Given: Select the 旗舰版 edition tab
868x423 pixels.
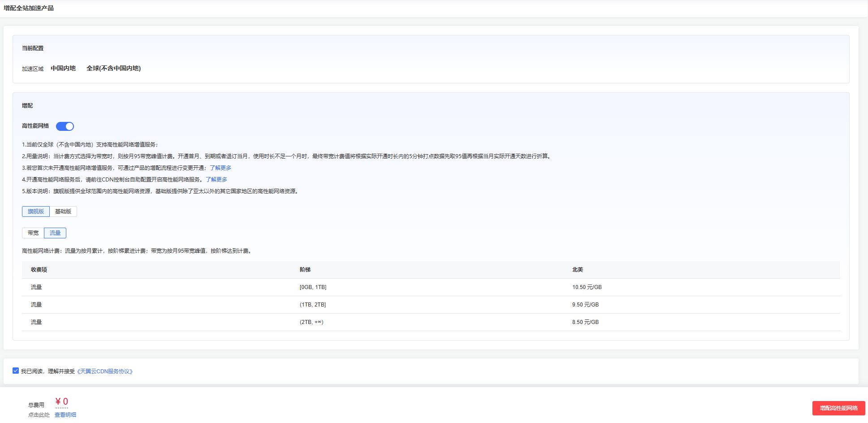Looking at the screenshot, I should click(x=36, y=211).
